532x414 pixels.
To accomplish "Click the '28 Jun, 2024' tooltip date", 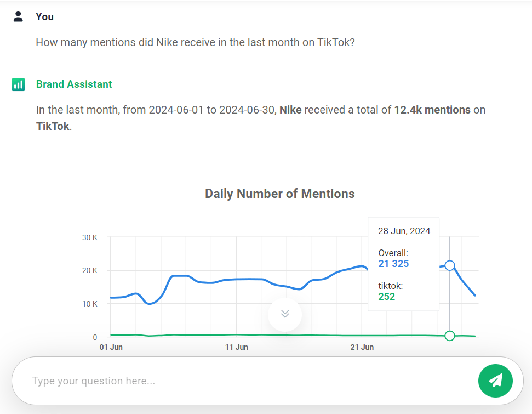I will tap(404, 231).
